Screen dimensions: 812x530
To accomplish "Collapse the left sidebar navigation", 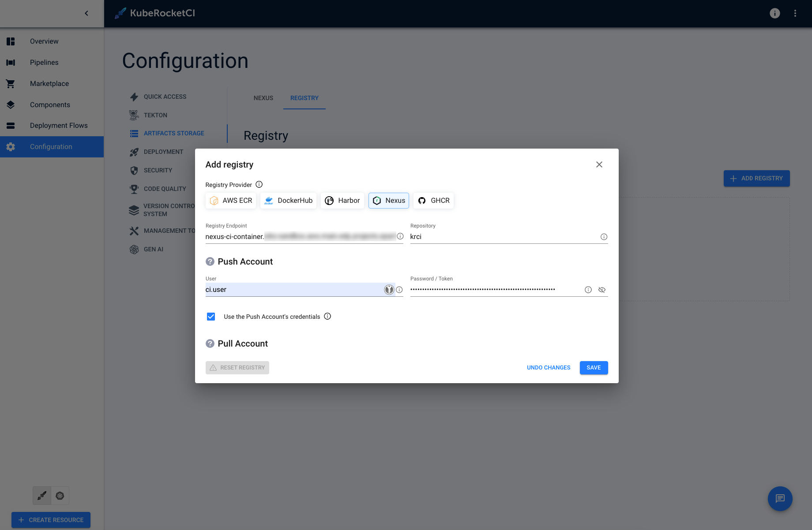I will (86, 13).
